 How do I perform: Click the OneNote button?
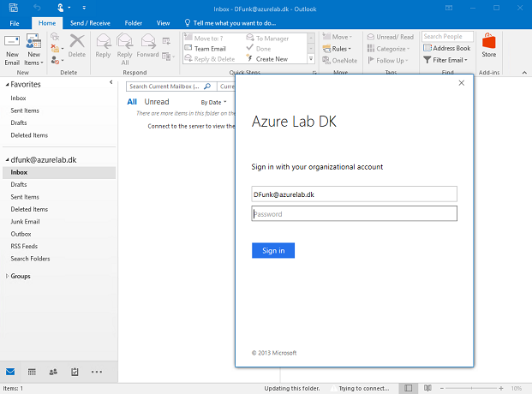(x=340, y=61)
